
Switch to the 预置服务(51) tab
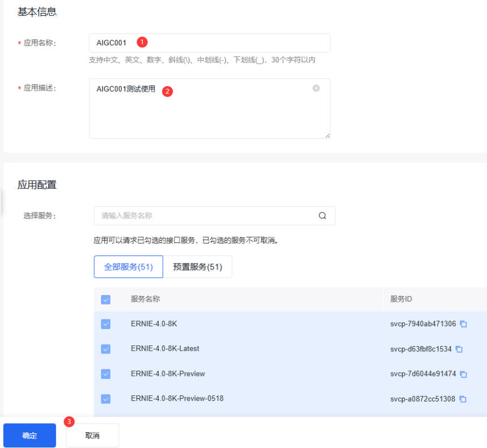[x=197, y=267]
